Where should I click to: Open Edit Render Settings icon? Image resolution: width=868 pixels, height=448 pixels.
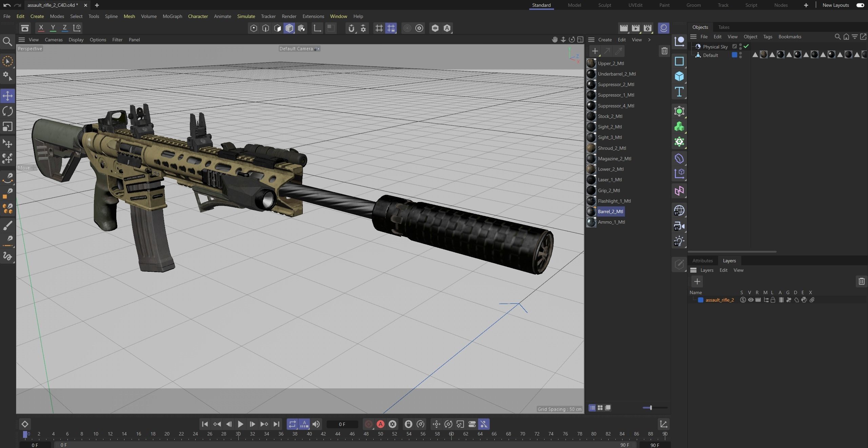pyautogui.click(x=648, y=28)
